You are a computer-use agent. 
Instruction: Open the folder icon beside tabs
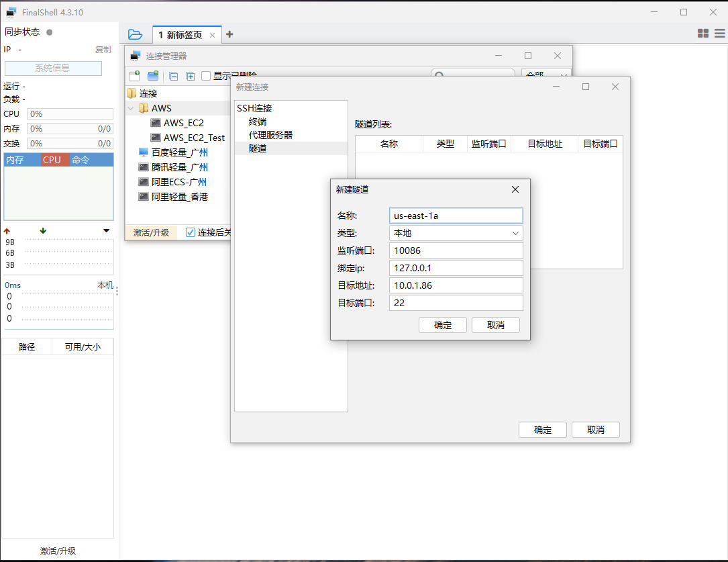(135, 34)
